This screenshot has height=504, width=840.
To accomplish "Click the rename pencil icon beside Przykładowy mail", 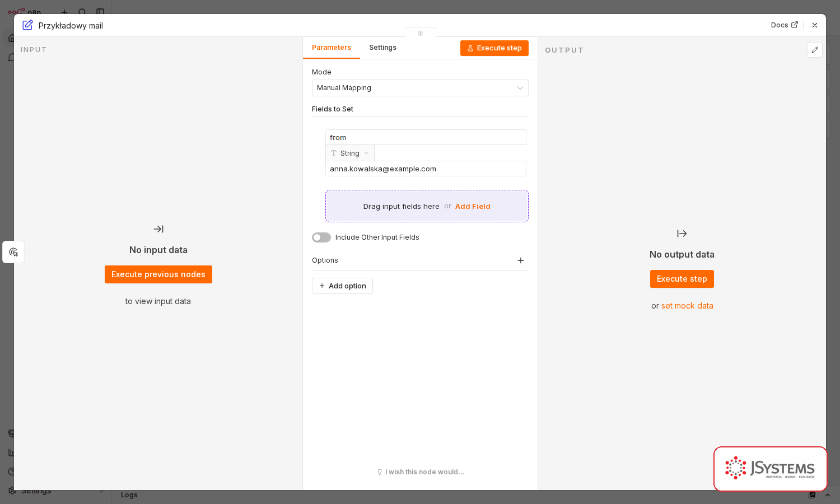I will click(x=27, y=25).
